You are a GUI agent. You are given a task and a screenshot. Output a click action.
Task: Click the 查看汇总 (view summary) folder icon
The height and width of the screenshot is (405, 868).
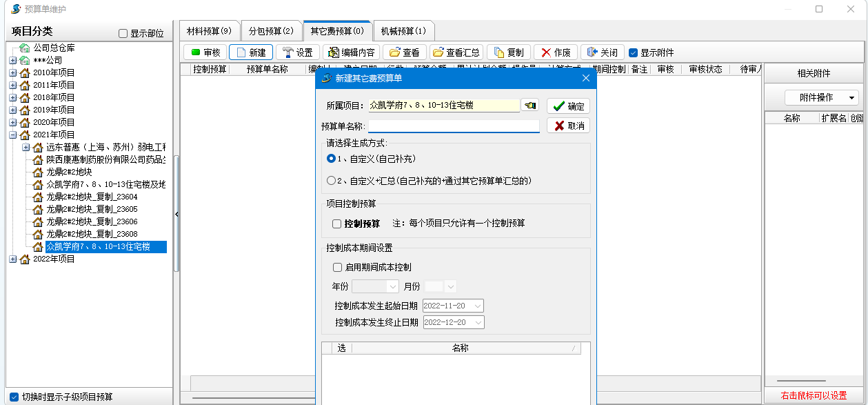tap(438, 52)
